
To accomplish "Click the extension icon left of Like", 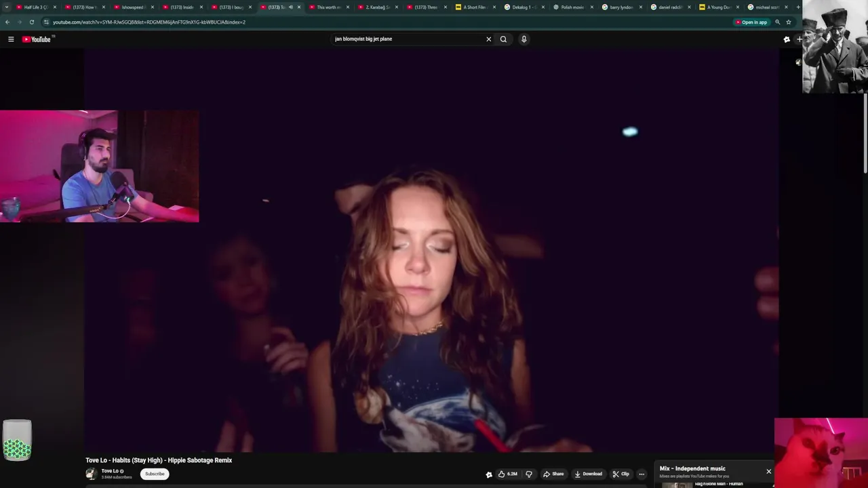I will point(489,474).
